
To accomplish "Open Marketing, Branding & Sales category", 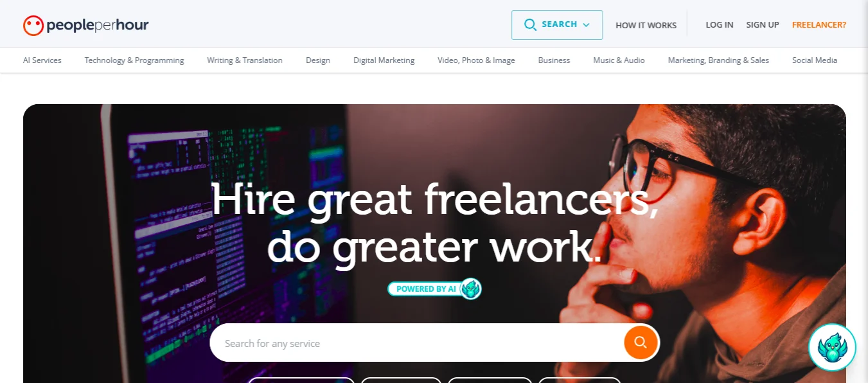I will (x=718, y=60).
